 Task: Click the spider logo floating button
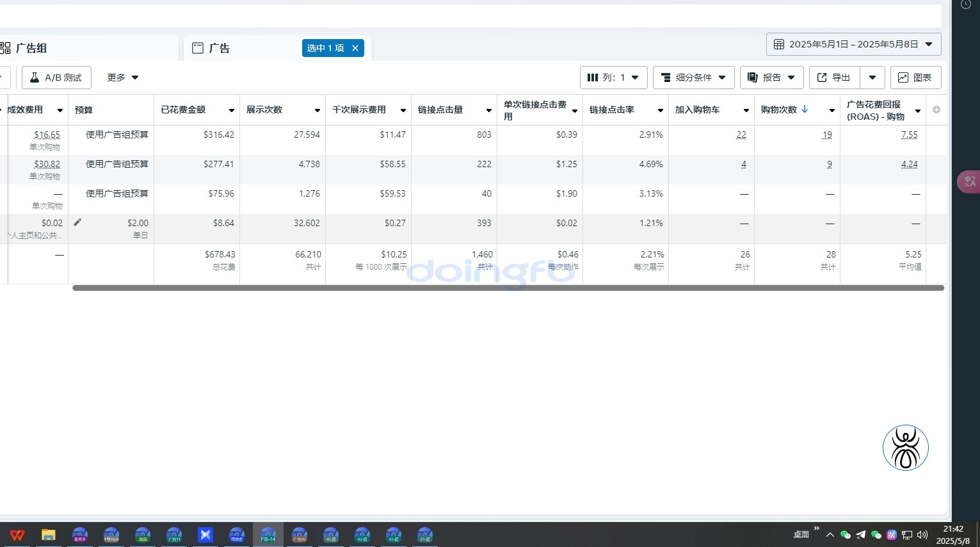[906, 448]
